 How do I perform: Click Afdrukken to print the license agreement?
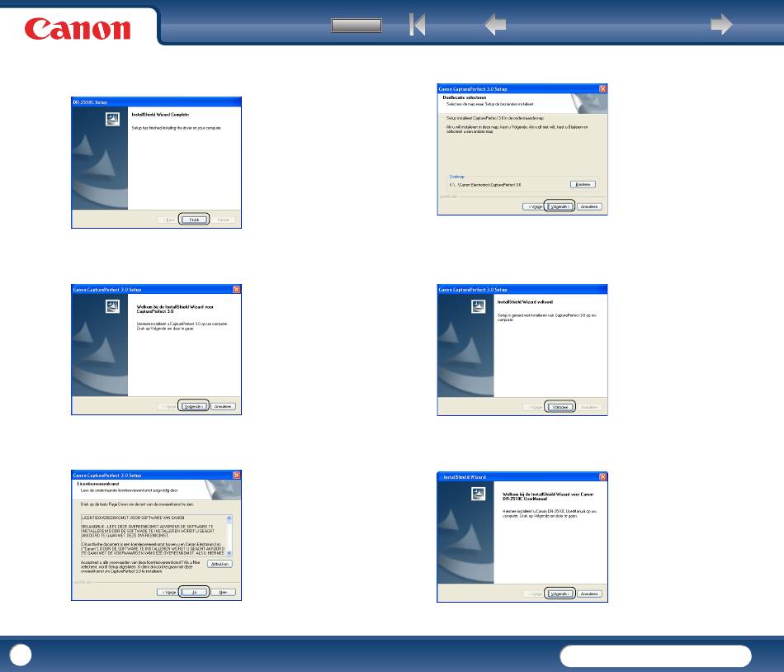220,564
